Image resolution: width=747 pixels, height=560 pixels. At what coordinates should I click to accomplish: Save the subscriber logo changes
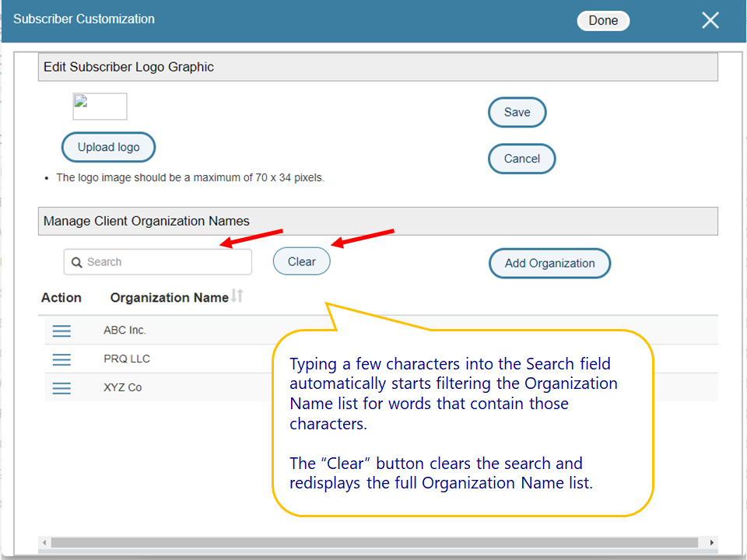click(x=517, y=112)
